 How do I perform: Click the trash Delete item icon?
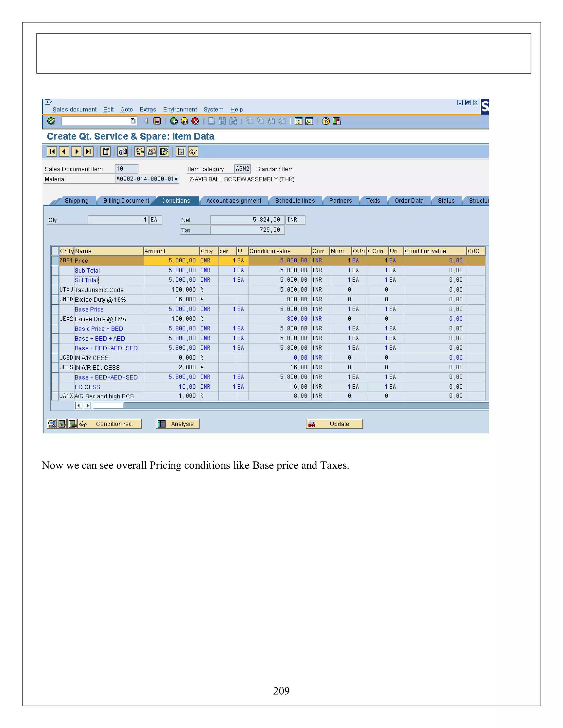106,152
